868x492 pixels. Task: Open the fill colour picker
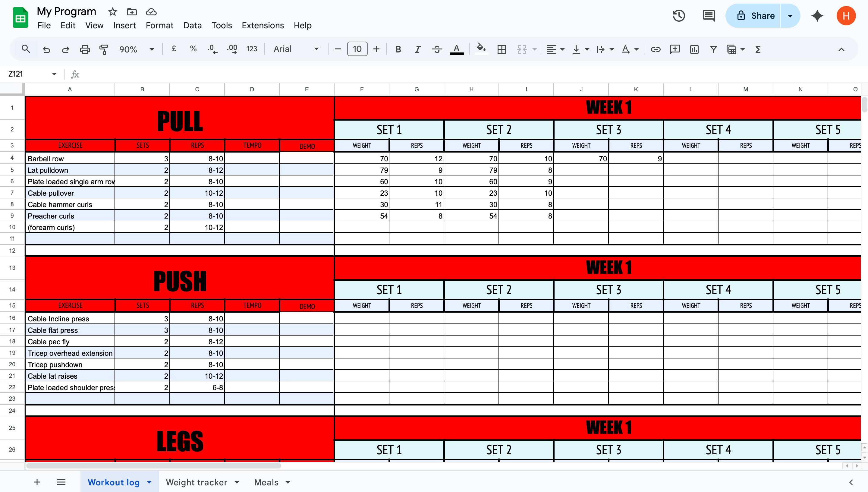tap(481, 49)
